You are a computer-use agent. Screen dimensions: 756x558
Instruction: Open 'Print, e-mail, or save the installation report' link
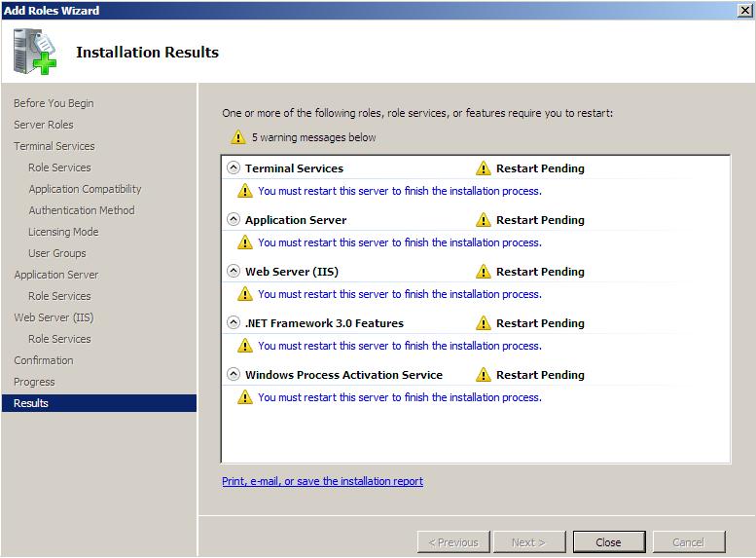coord(323,481)
